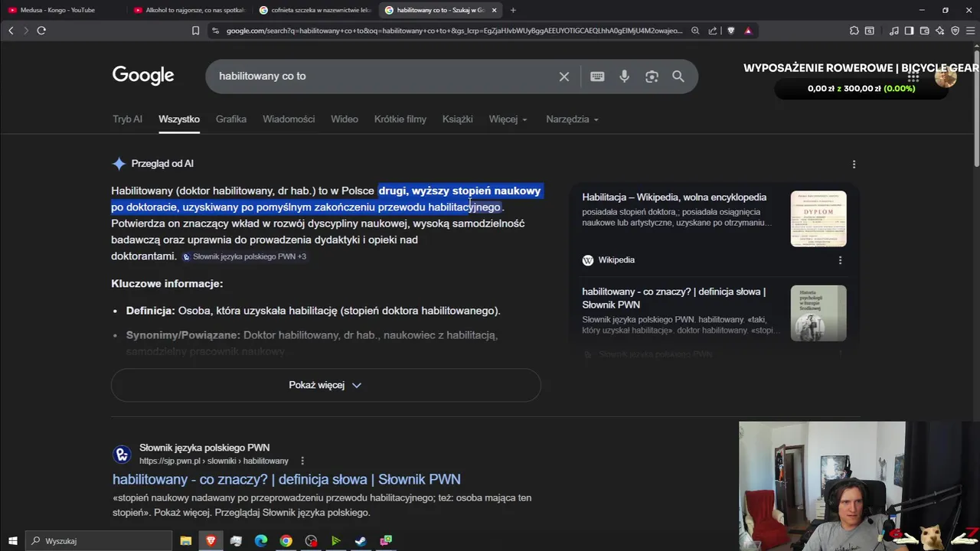
Task: Submit search with the magnifier icon
Action: point(678,77)
